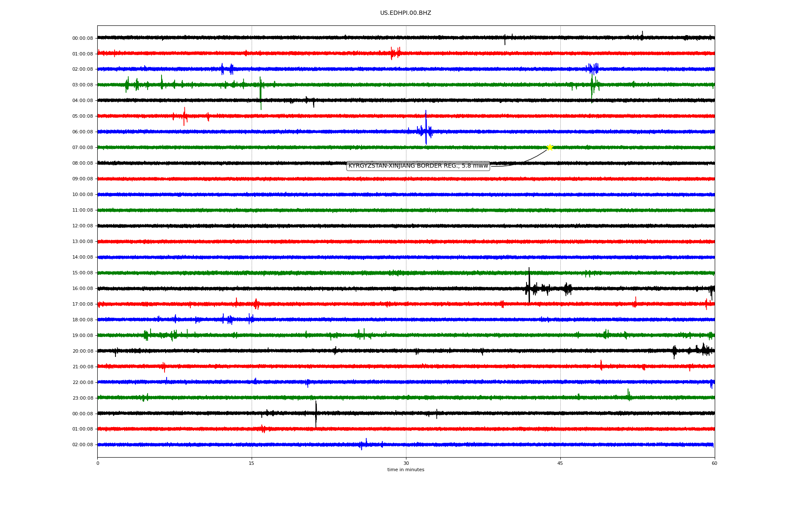Screen dimensions: 812x508
Task: Click the x-axis tick label 45
Action: click(560, 463)
